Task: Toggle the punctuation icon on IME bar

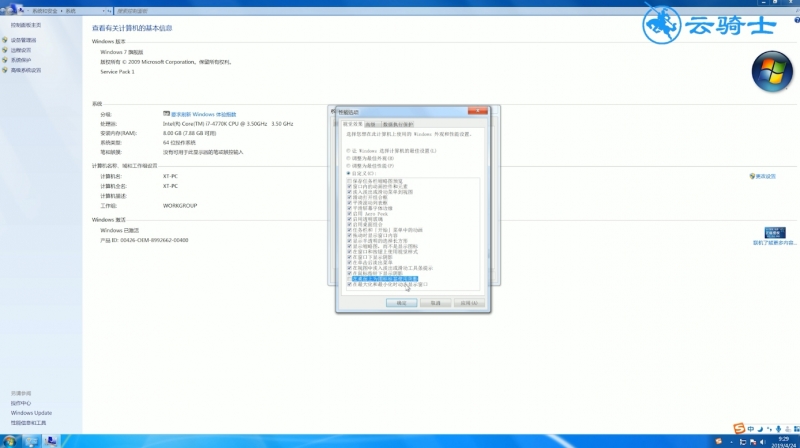Action: 769,429
